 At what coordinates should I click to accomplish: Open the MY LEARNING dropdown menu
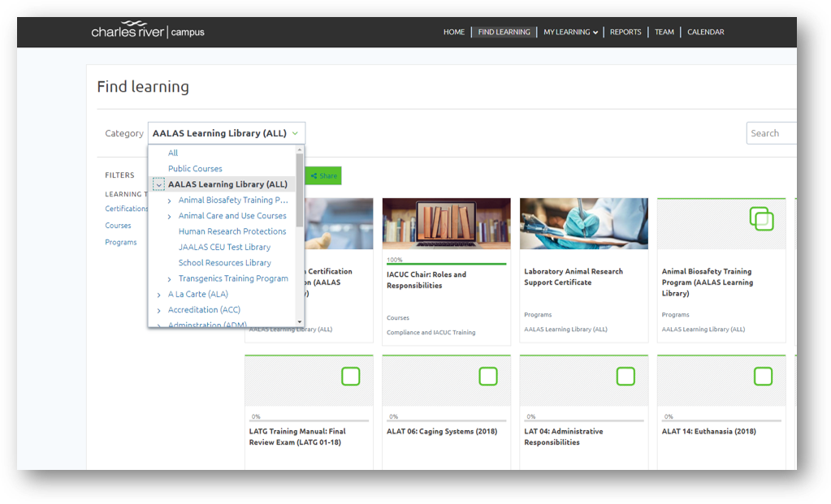pyautogui.click(x=570, y=32)
